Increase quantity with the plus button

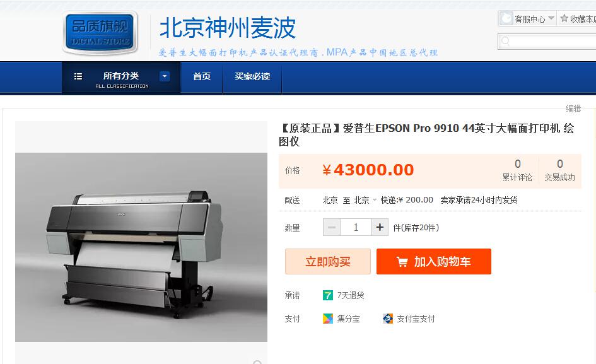point(379,227)
